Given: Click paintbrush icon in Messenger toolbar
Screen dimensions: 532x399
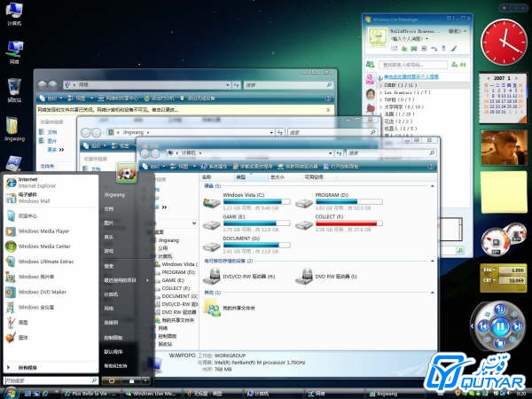Looking at the screenshot, I should click(454, 49).
